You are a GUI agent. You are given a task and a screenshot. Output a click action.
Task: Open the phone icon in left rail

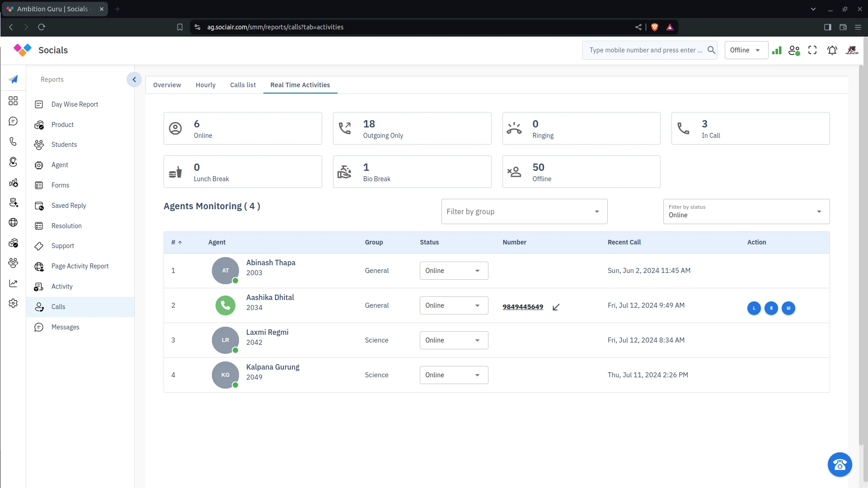point(13,141)
